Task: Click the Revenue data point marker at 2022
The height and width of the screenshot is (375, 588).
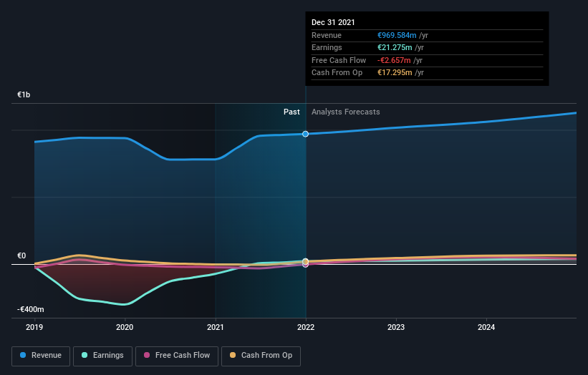Action: pos(306,134)
